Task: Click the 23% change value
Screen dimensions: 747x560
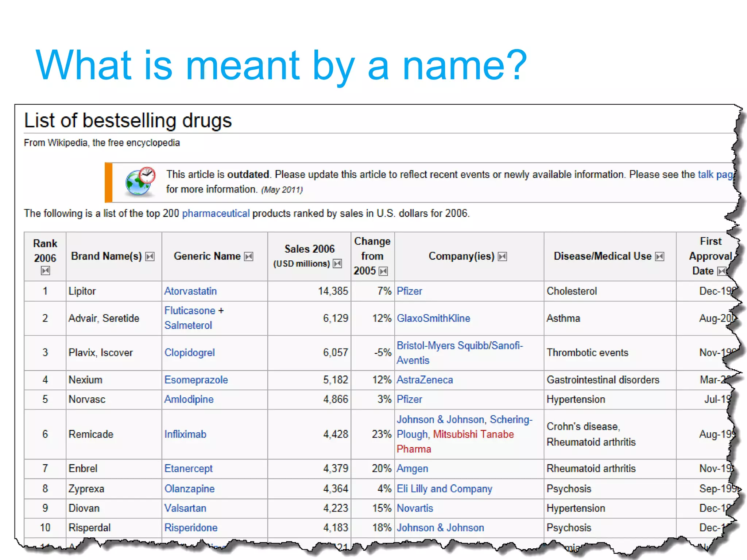Action: pos(382,434)
